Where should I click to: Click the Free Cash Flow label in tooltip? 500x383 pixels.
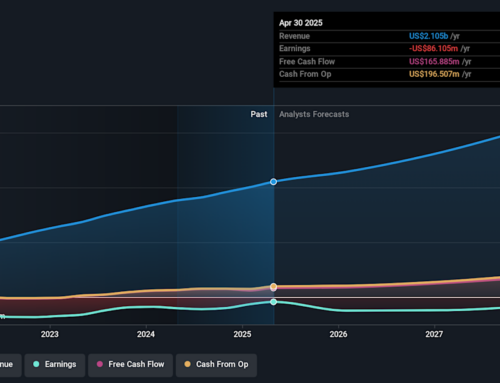pos(307,62)
